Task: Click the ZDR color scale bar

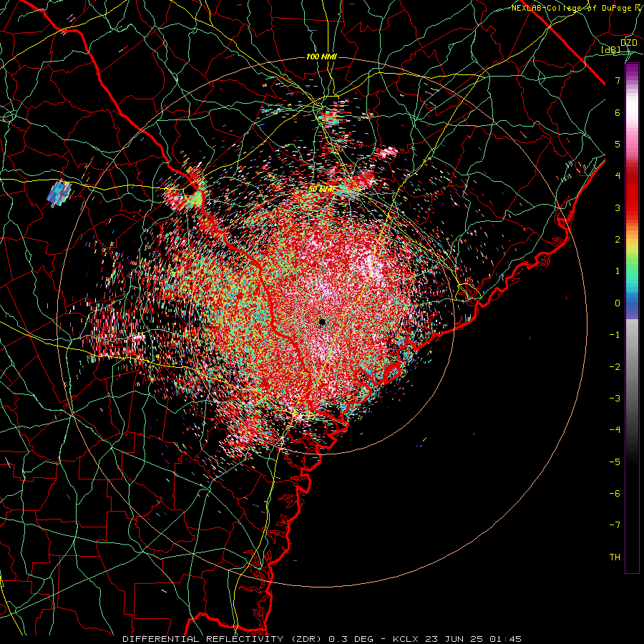Action: click(632, 318)
